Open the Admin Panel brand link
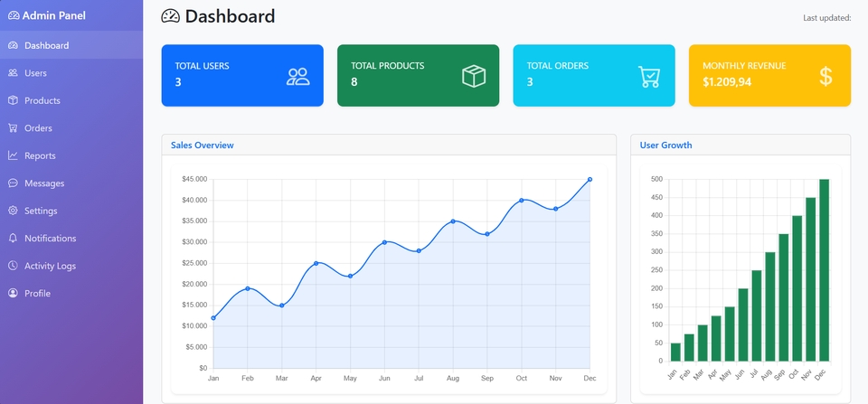Viewport: 868px width, 404px height. click(x=47, y=15)
